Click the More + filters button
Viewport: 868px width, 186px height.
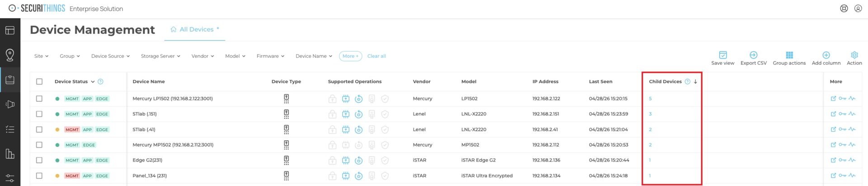pyautogui.click(x=350, y=56)
